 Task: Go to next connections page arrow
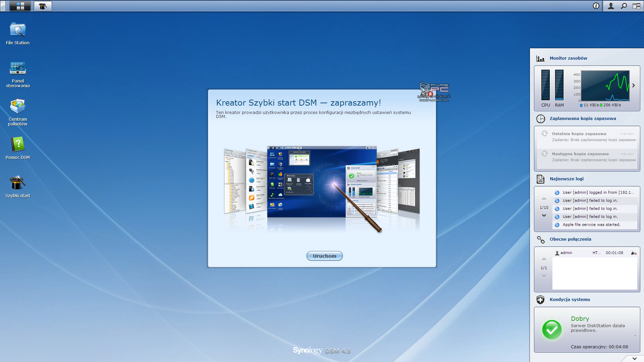pos(544,276)
